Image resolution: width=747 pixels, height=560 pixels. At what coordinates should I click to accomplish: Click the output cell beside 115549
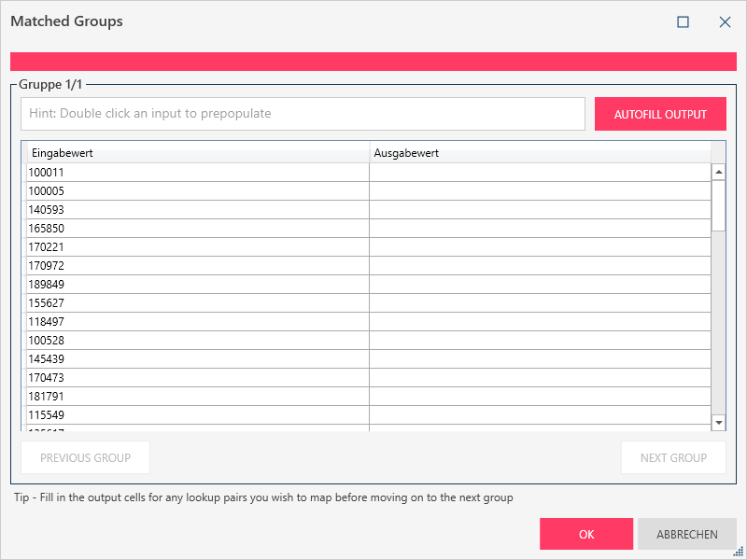pos(540,415)
